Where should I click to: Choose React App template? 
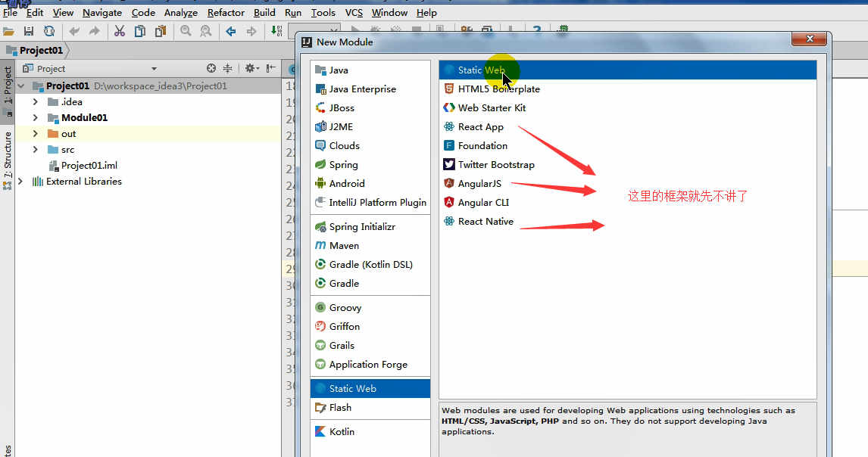628,126
